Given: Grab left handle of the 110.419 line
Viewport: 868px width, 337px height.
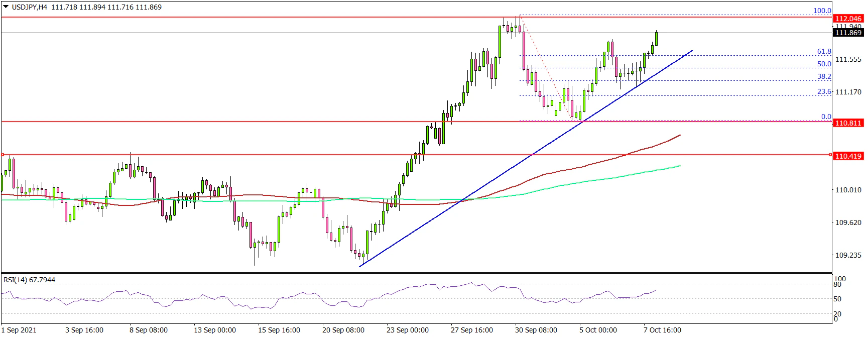Looking at the screenshot, I should tap(3, 155).
